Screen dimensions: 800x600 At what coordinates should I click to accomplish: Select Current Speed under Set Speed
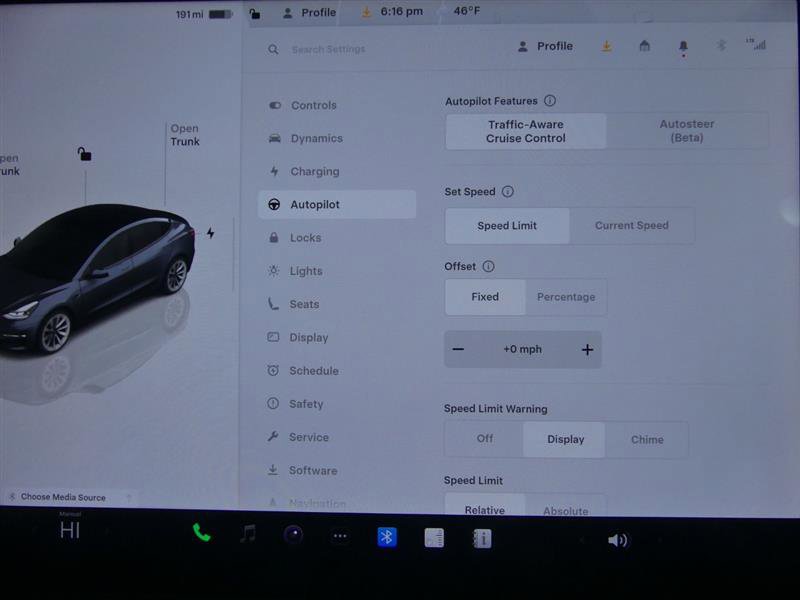(632, 225)
